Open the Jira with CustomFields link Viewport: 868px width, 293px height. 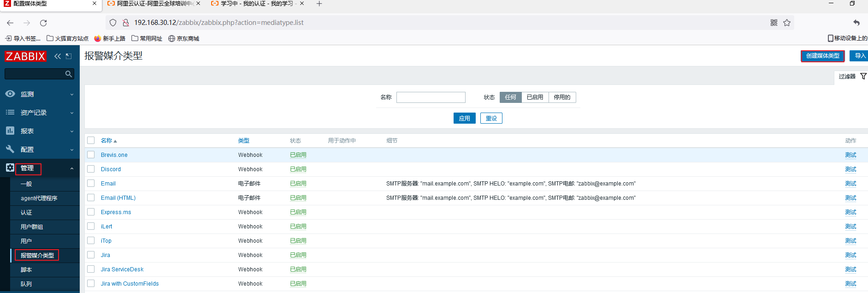[x=130, y=283]
